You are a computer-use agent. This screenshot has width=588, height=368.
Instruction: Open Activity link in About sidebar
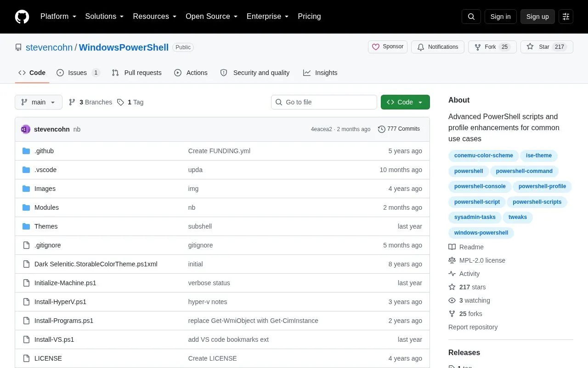click(464, 274)
